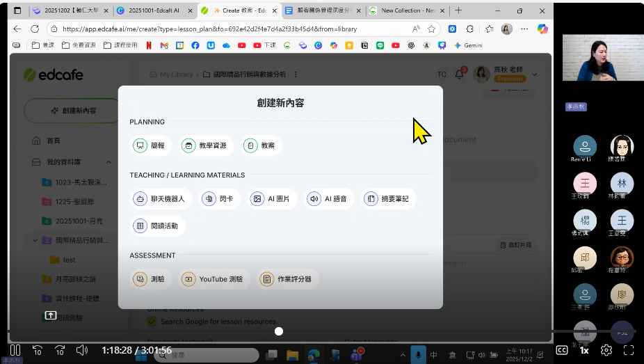Open three-dot menu beside 國際精品行銷與數據分析
This screenshot has width=644, height=364.
coord(296,74)
